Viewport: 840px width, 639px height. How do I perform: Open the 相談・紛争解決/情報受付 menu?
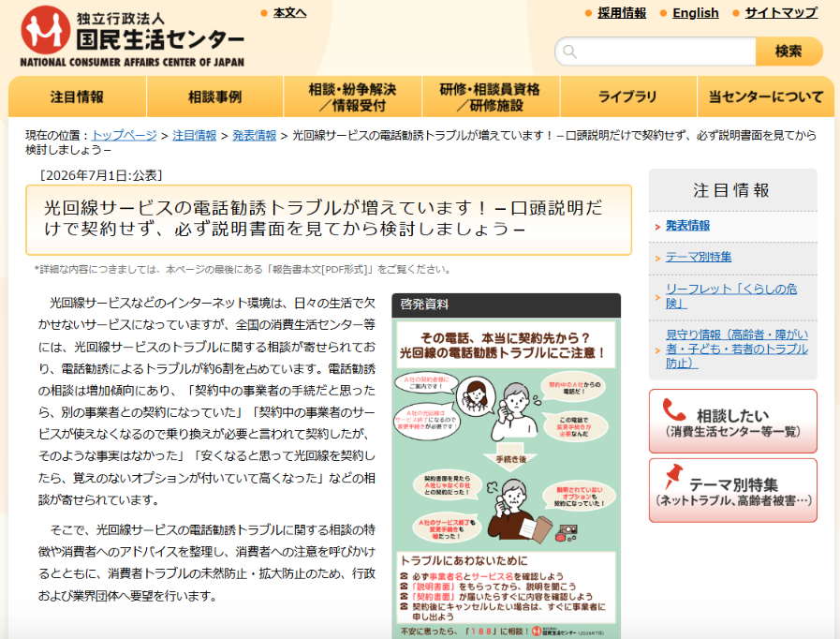pos(352,97)
